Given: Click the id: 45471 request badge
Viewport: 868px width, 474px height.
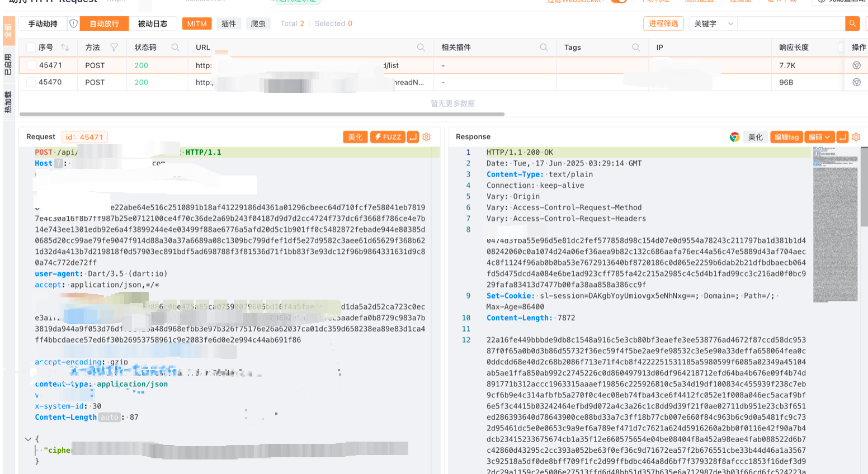Looking at the screenshot, I should point(84,137).
